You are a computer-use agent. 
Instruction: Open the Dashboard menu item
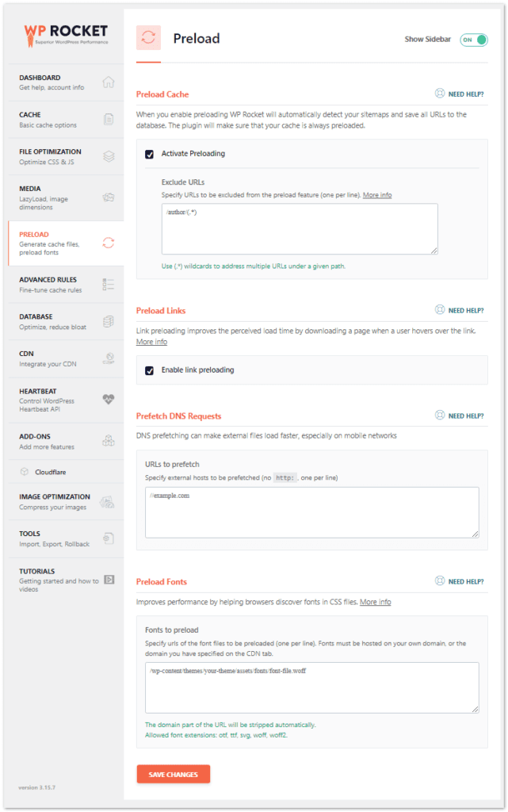pos(67,82)
